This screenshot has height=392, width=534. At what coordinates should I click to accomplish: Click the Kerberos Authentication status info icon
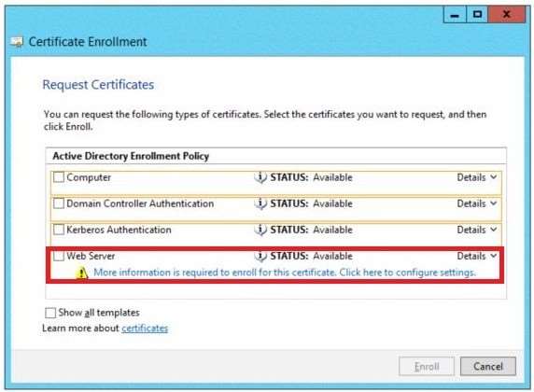[260, 230]
